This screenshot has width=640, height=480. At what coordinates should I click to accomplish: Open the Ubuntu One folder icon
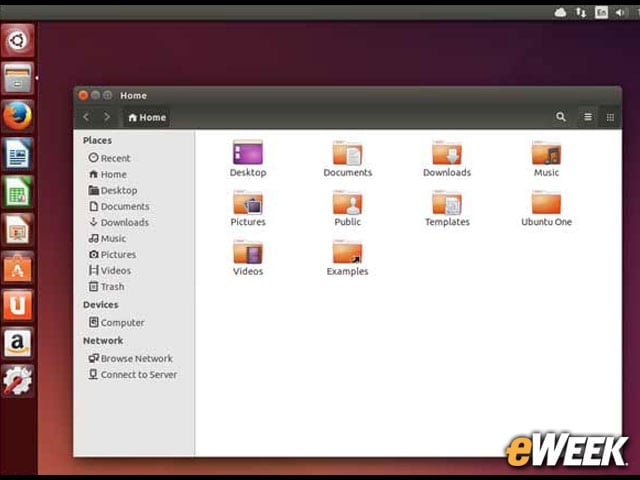click(546, 208)
